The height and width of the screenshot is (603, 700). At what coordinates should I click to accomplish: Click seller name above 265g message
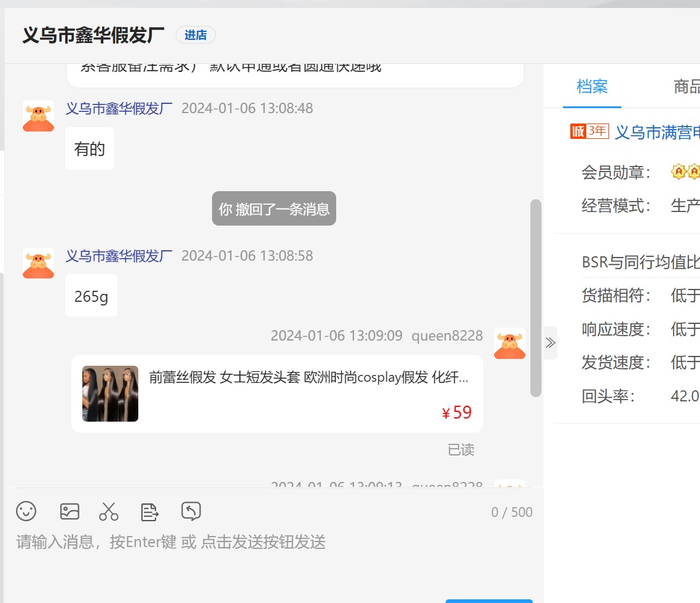click(x=119, y=256)
